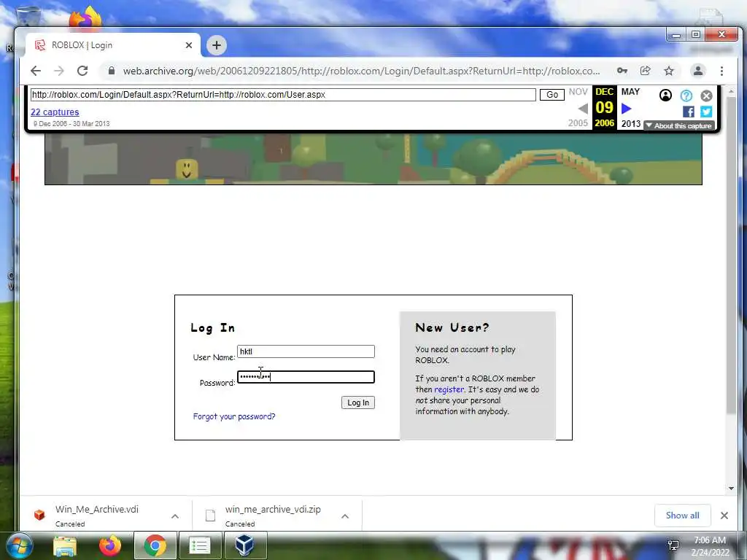
Task: Open saved passwords key icon
Action: pyautogui.click(x=622, y=71)
